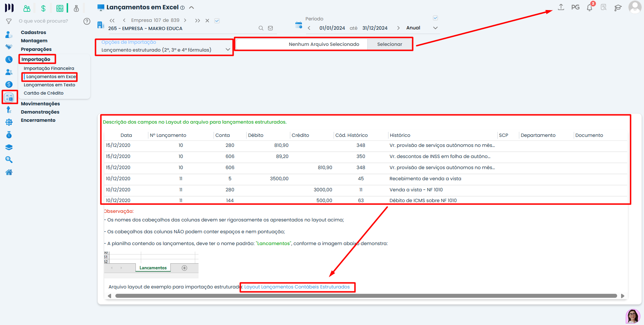Image resolution: width=644 pixels, height=325 pixels.
Task: Click the graduation cap training icon
Action: (x=618, y=8)
